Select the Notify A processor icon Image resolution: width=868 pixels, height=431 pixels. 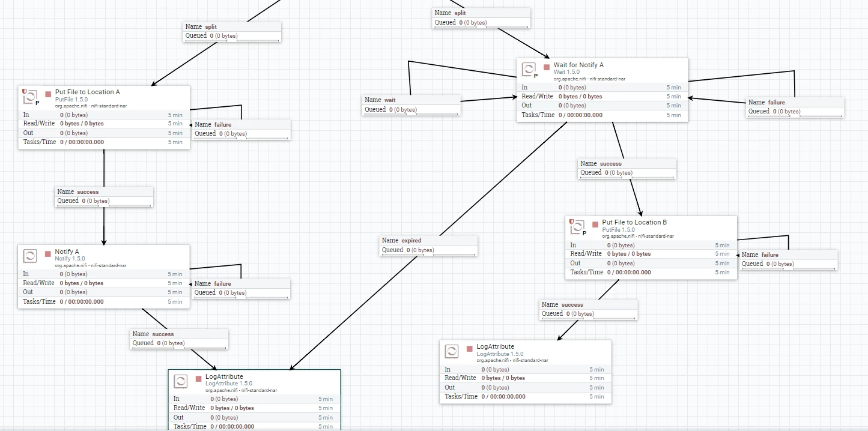[x=30, y=256]
